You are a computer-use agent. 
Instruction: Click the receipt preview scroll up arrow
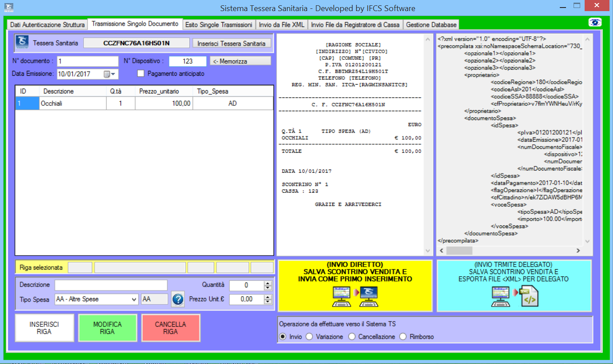tap(428, 39)
